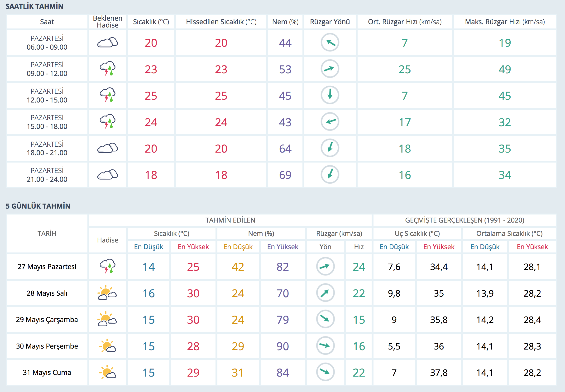Click cloudy icon for 21.00 - 24.00 row

point(107,175)
